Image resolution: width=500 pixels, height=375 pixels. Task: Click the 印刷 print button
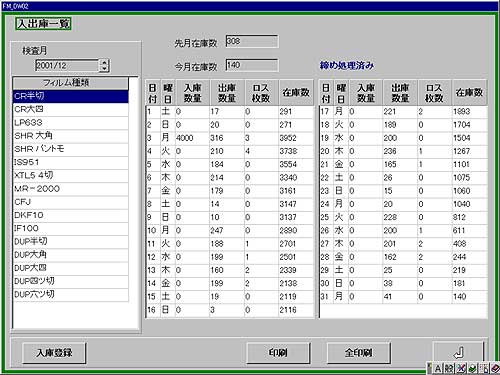click(278, 353)
